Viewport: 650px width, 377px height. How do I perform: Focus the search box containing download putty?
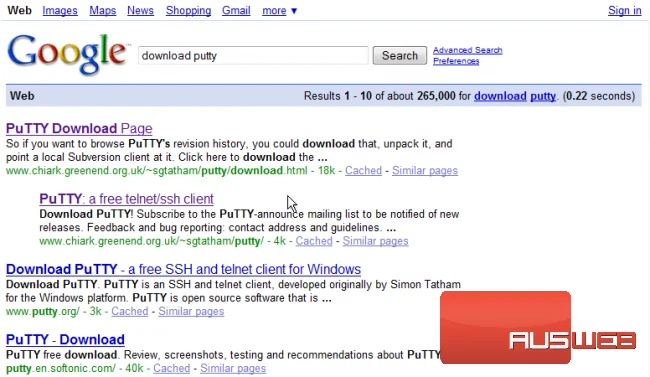tap(253, 56)
